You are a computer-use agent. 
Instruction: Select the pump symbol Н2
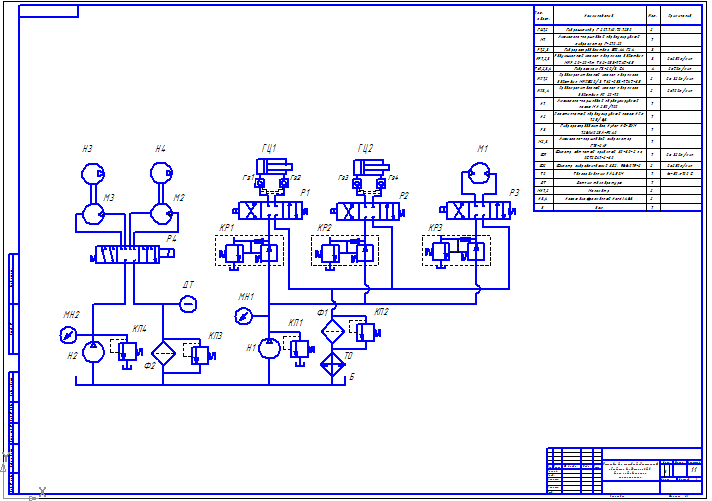[x=93, y=352]
